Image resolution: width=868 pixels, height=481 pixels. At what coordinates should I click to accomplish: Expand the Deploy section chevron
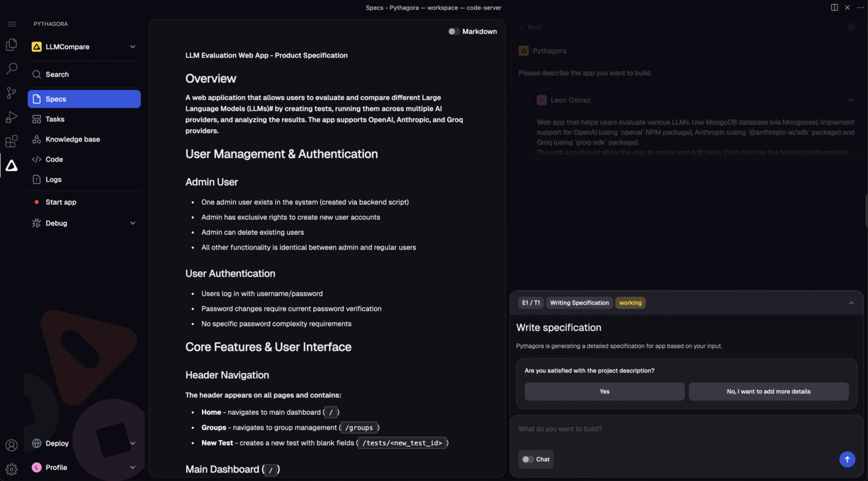pos(133,443)
